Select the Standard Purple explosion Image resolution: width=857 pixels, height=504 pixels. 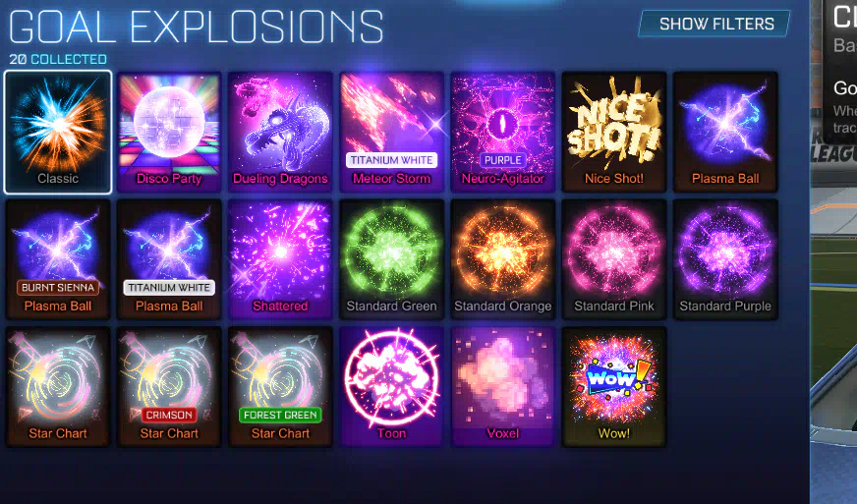725,259
